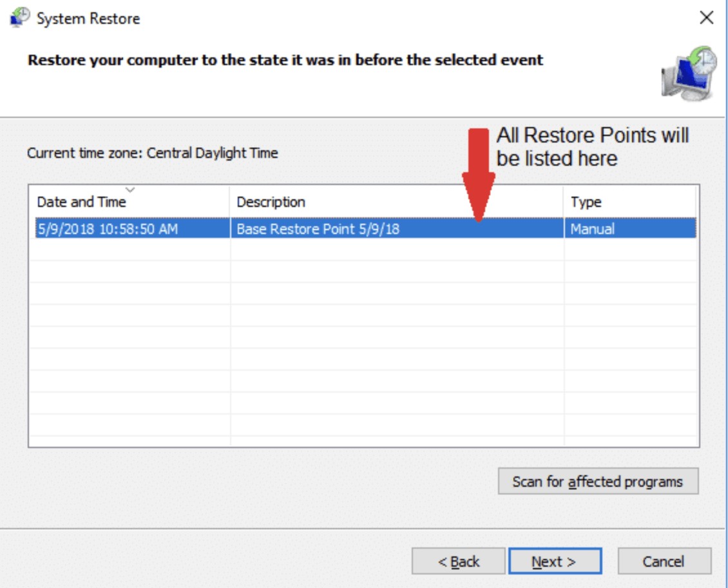Close the System Restore window
728x588 pixels.
pyautogui.click(x=707, y=18)
